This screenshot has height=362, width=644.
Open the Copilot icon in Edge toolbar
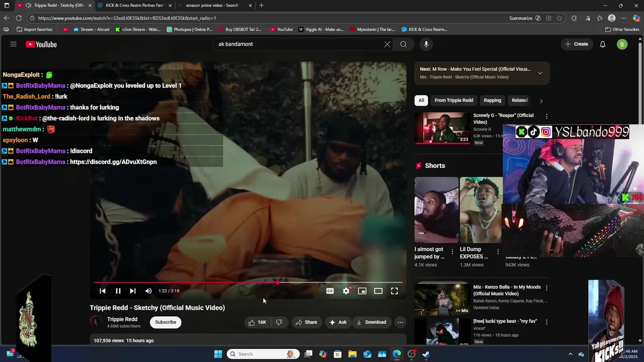(x=636, y=18)
